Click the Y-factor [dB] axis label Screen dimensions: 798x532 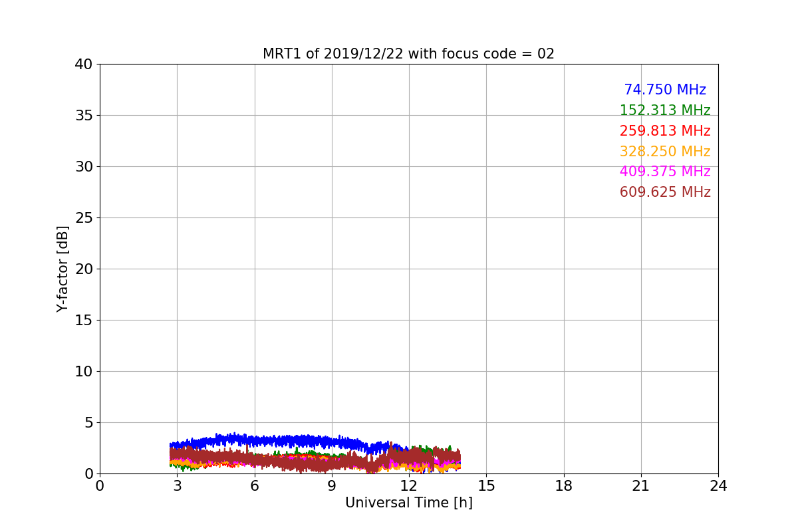point(63,269)
